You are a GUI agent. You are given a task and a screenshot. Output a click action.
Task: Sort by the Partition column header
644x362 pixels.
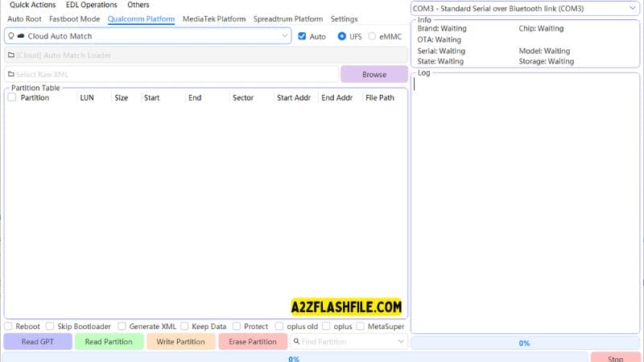[x=35, y=97]
